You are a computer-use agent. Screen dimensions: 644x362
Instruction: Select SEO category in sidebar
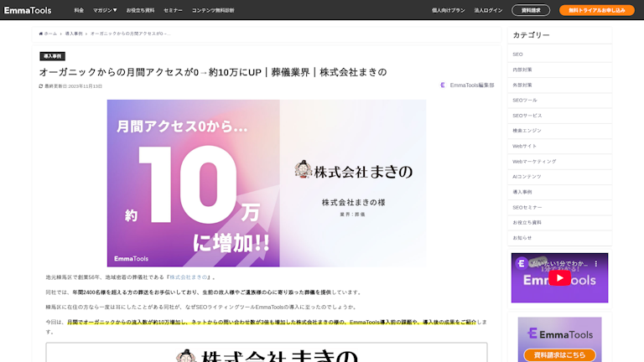[559, 54]
